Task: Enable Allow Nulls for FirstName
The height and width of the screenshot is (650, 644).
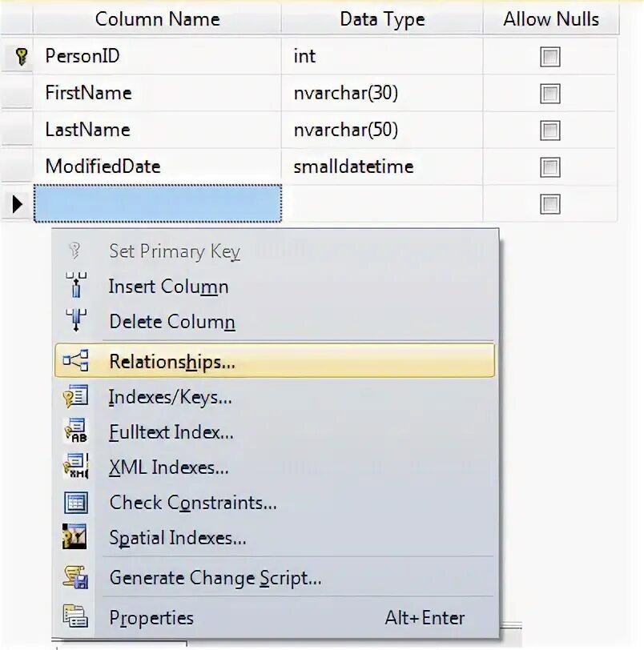Action: point(549,94)
